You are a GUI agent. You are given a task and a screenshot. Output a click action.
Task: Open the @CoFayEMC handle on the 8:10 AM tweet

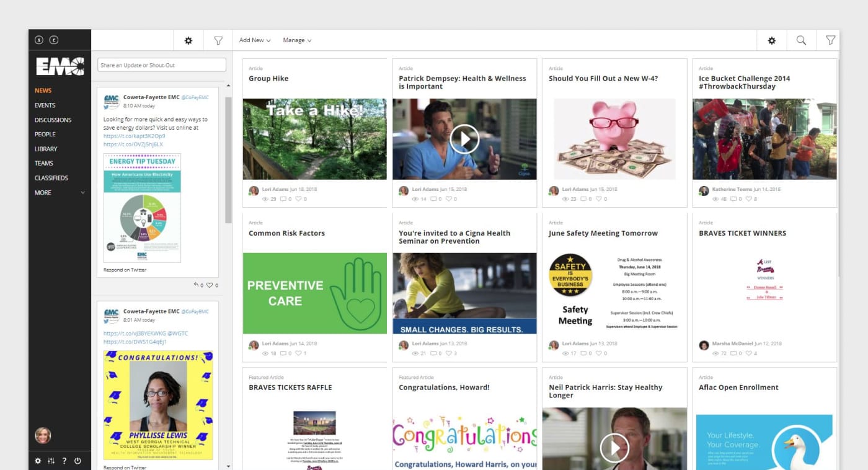pos(195,98)
